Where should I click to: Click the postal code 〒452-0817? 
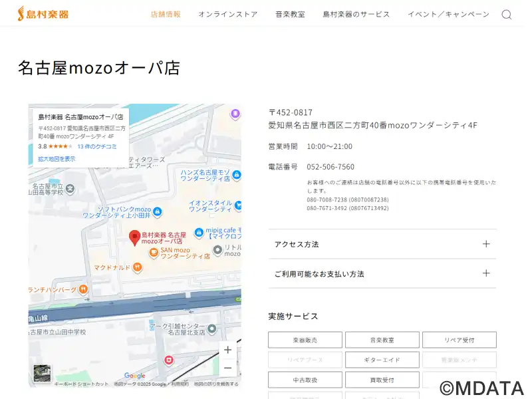pos(291,112)
